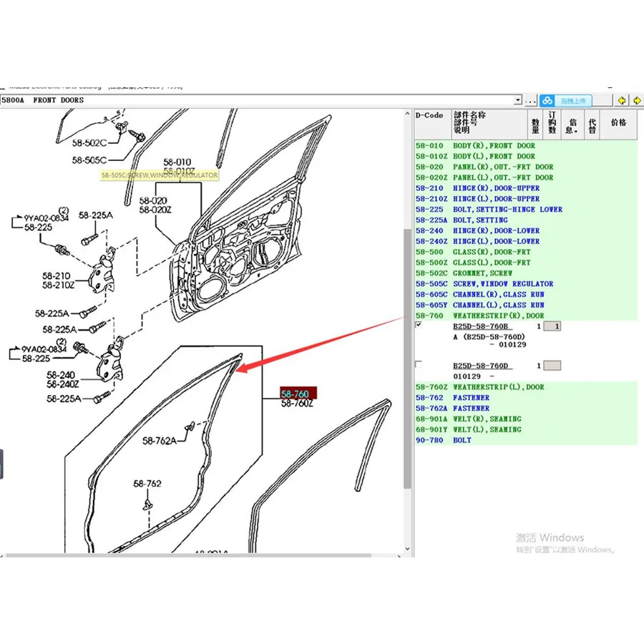The height and width of the screenshot is (644, 644).
Task: Click diagram scrollbar up arrow
Action: click(407, 114)
